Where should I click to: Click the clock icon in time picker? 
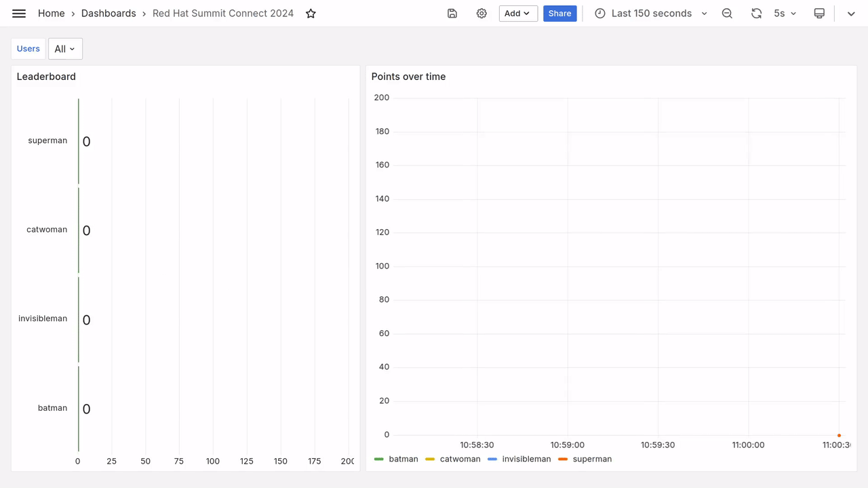(600, 14)
